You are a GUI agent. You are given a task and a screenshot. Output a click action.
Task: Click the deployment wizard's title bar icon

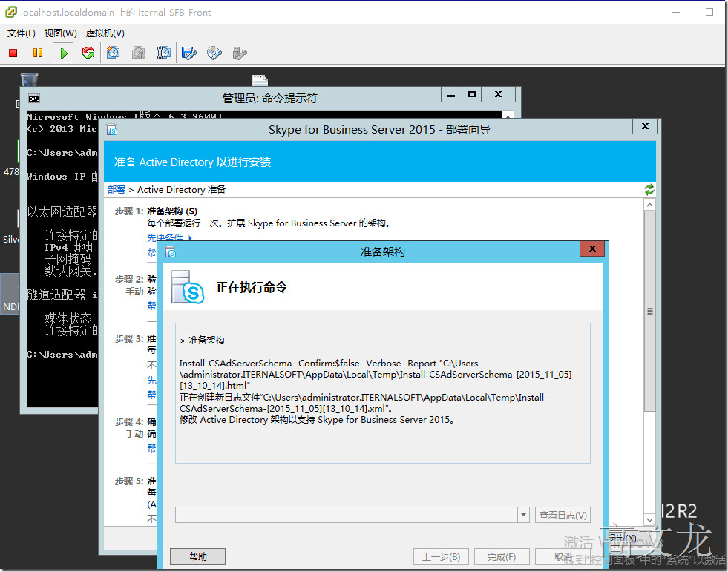coord(112,130)
